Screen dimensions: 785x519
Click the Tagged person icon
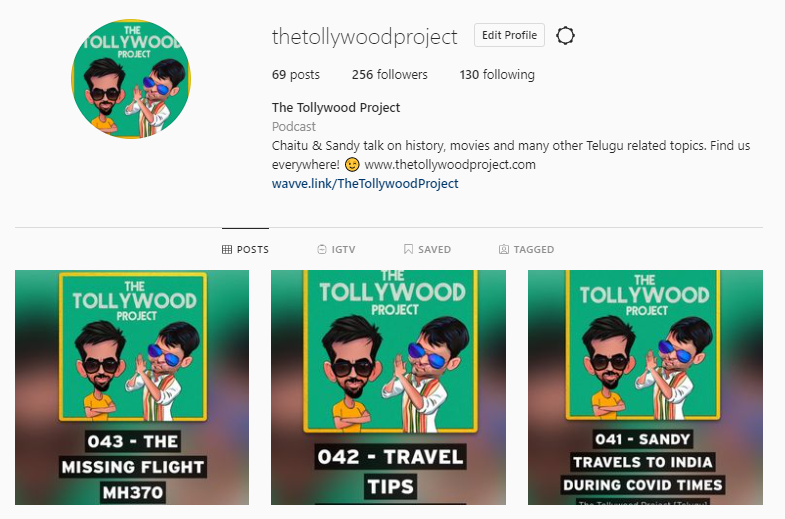(x=504, y=249)
